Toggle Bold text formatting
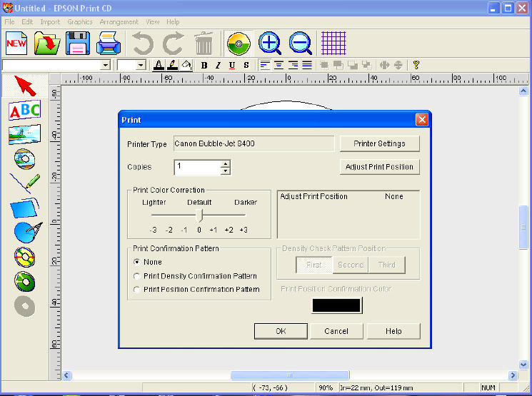 pyautogui.click(x=204, y=65)
